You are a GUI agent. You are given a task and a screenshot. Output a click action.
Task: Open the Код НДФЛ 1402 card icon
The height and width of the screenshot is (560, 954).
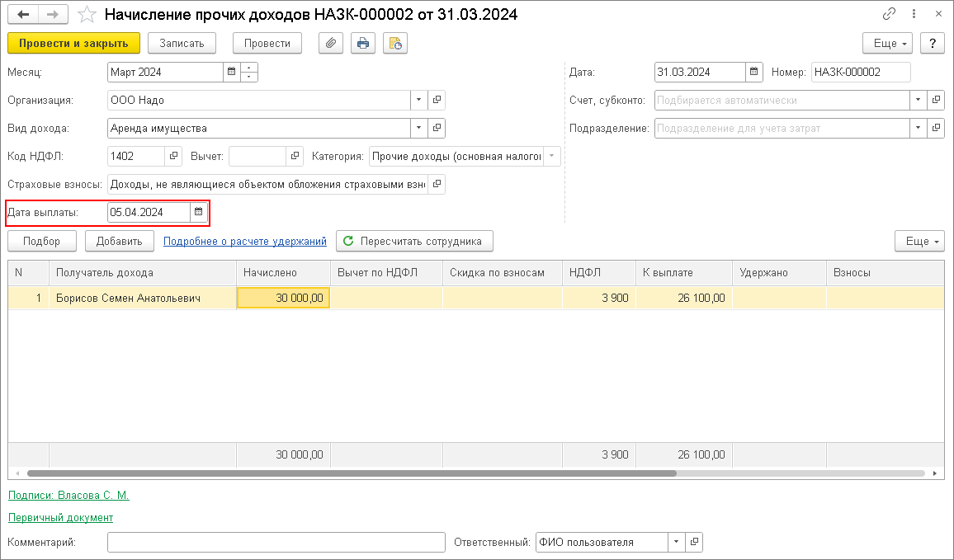pos(173,156)
